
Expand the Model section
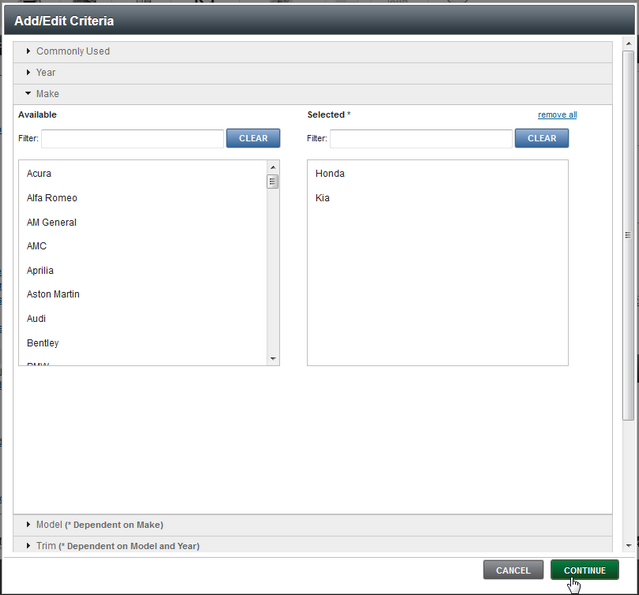click(x=313, y=525)
